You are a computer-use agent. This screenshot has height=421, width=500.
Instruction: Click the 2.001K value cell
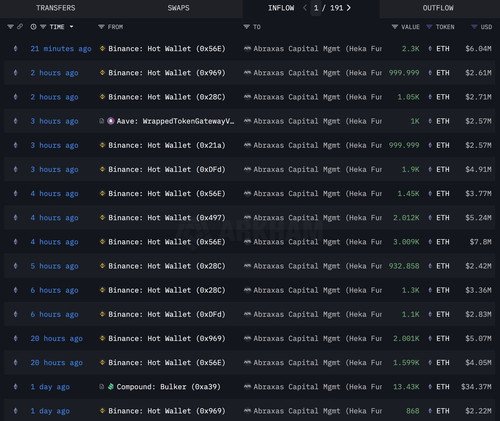(406, 338)
